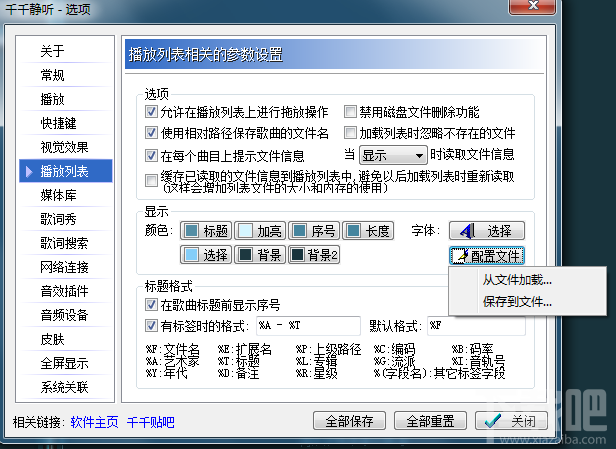The image size is (616, 449).
Task: Click the 全部重置 button
Action: click(430, 421)
